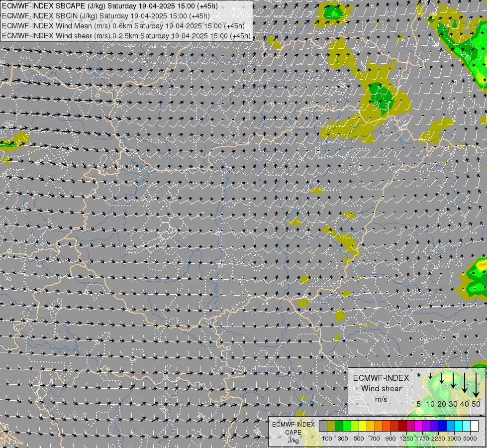Screen dimensions: 487x448
Task: Select the cyan CAPE swatch right of 3000
Action: (x=459, y=426)
